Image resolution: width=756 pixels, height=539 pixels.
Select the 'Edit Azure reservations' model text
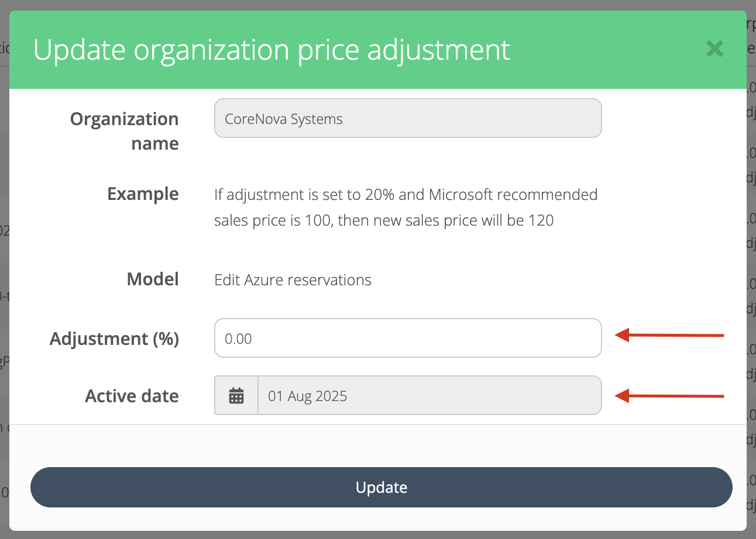click(293, 280)
